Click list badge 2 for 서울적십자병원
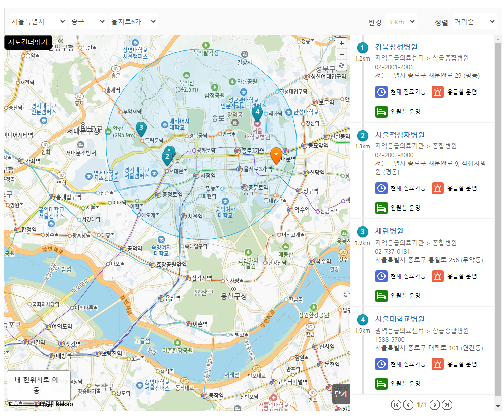The image size is (504, 420). coord(362,136)
